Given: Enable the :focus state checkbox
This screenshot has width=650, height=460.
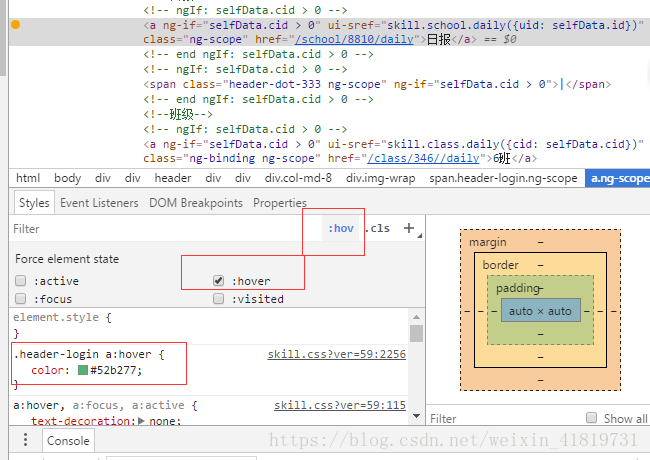Looking at the screenshot, I should click(x=20, y=299).
